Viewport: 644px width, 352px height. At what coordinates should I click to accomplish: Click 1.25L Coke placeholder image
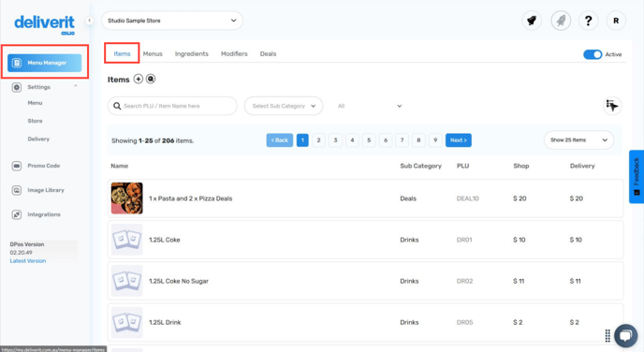point(127,240)
